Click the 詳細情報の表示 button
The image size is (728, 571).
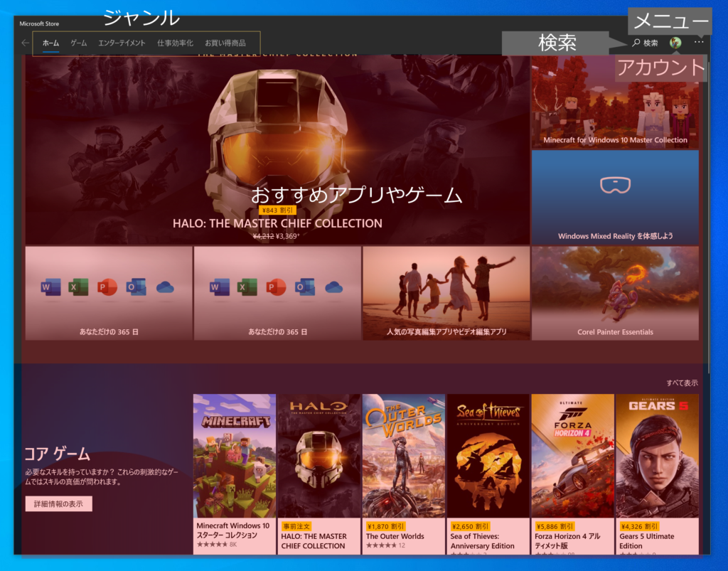coord(58,503)
